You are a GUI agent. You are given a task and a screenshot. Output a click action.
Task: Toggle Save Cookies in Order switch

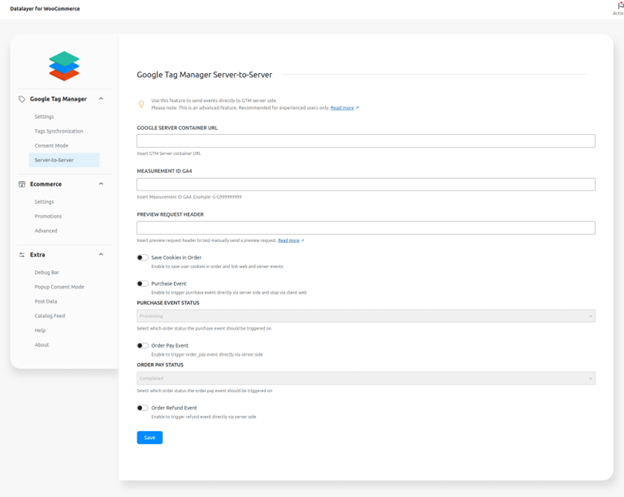tap(142, 257)
